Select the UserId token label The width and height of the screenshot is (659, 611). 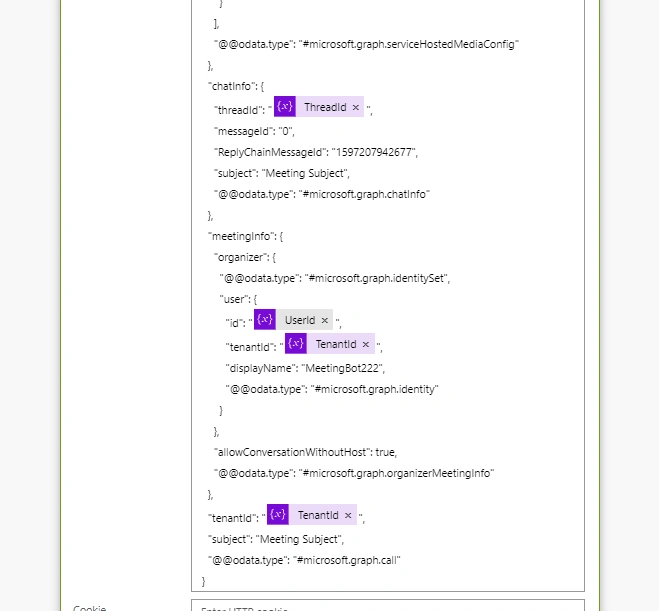pyautogui.click(x=300, y=321)
